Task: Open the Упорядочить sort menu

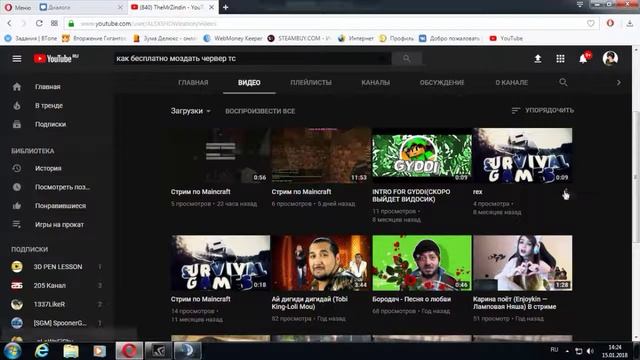Action: (x=542, y=110)
